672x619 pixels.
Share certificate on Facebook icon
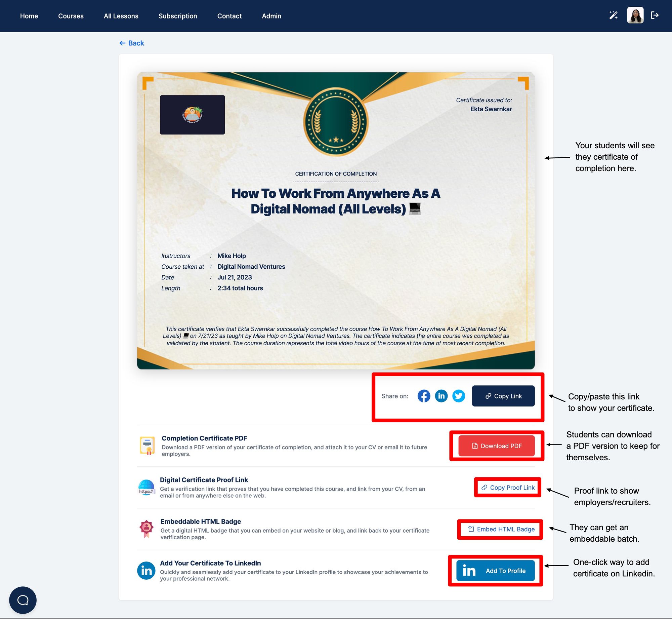[424, 396]
